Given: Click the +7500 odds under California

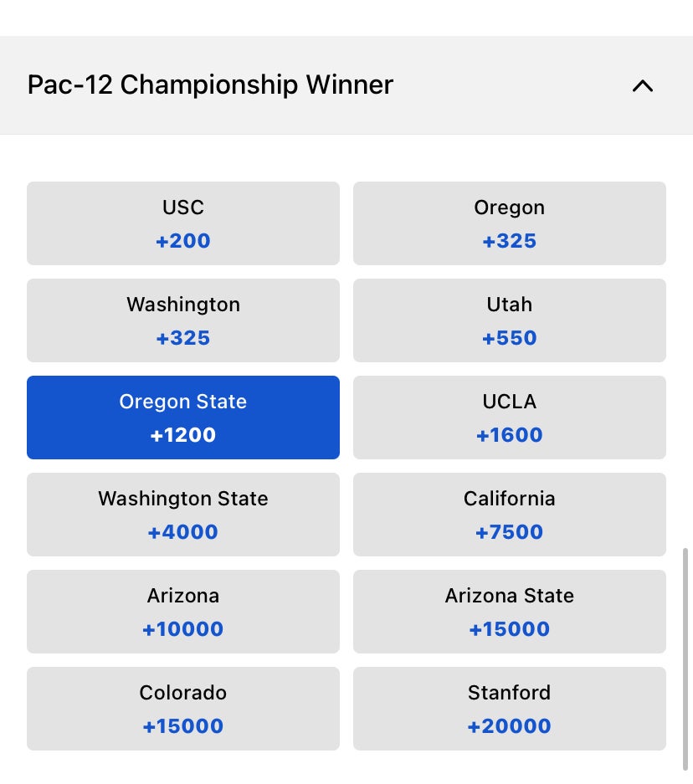Looking at the screenshot, I should 509,532.
